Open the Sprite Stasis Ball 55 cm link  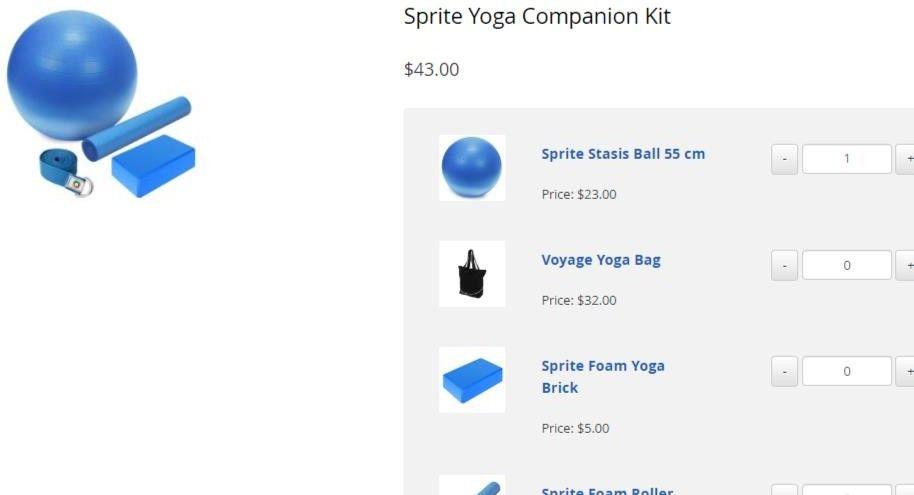pyautogui.click(x=623, y=154)
